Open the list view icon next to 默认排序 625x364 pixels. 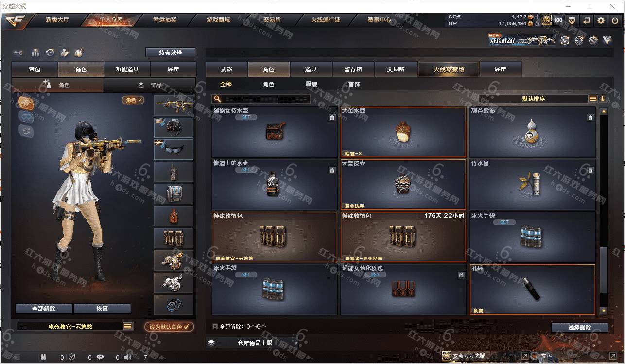tap(593, 99)
